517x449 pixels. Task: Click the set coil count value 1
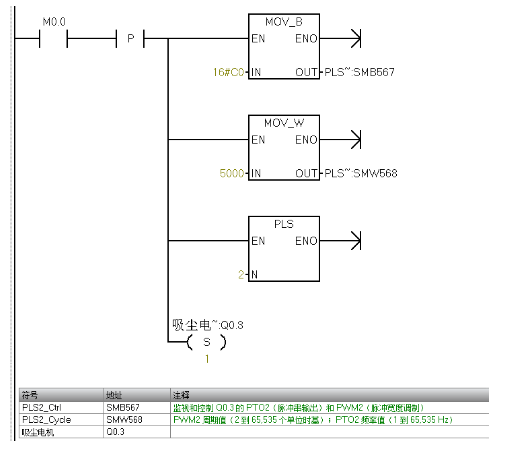207,359
